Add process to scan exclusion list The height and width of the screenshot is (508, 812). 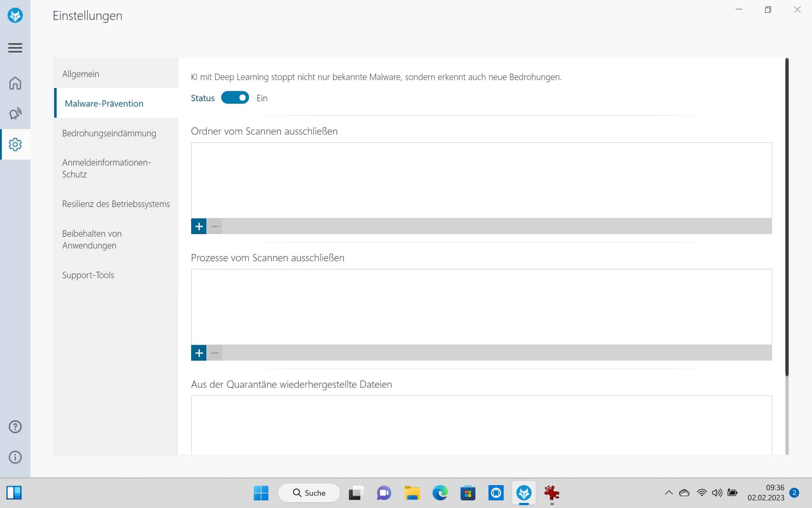tap(199, 353)
